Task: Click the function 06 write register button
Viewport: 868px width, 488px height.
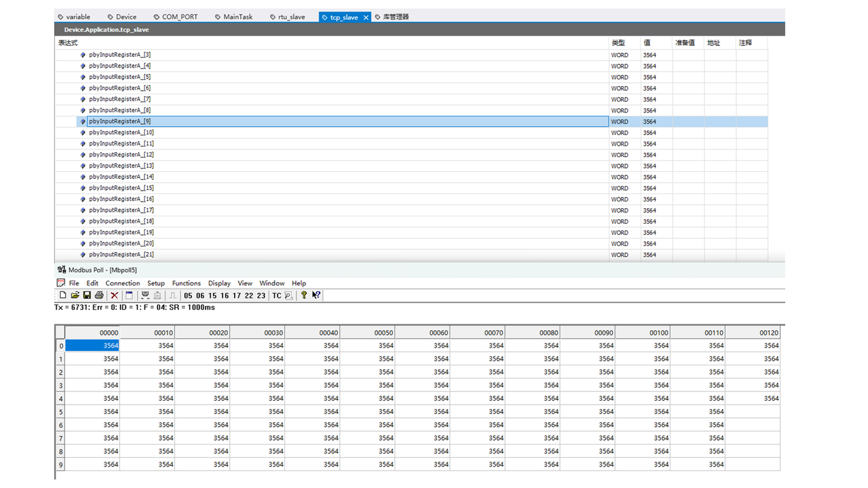Action: tap(200, 296)
